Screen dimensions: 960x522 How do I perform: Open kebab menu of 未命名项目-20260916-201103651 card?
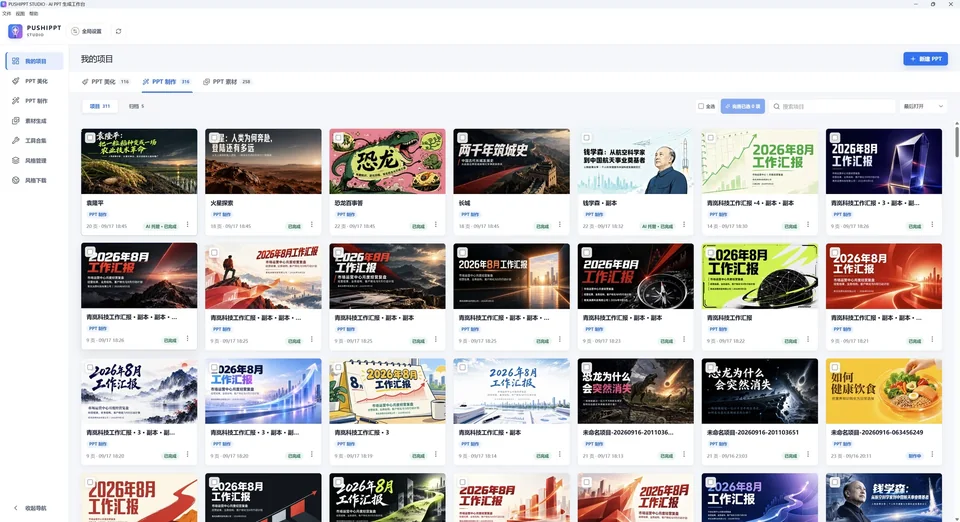point(808,455)
